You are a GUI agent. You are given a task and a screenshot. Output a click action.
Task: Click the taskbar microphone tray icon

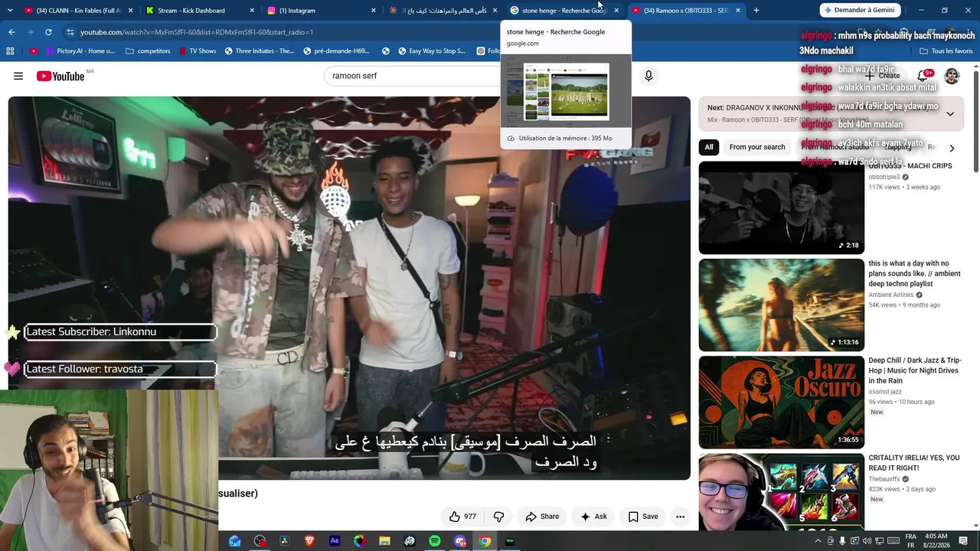pos(843,541)
